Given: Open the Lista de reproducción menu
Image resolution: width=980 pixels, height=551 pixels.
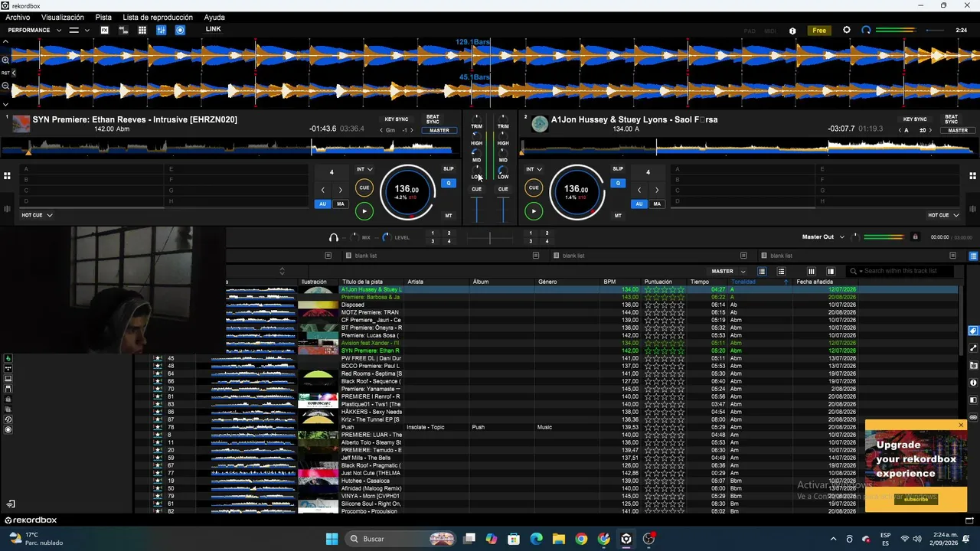Looking at the screenshot, I should (x=158, y=17).
